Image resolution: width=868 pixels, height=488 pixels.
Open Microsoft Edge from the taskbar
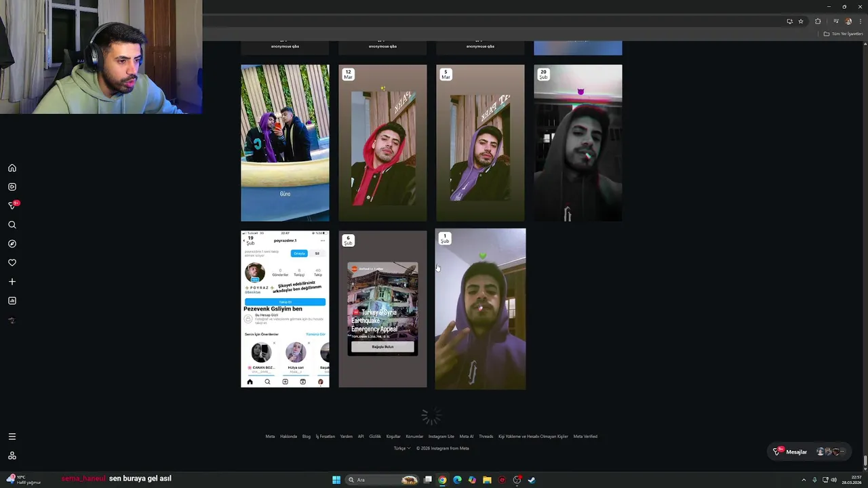coord(457,480)
